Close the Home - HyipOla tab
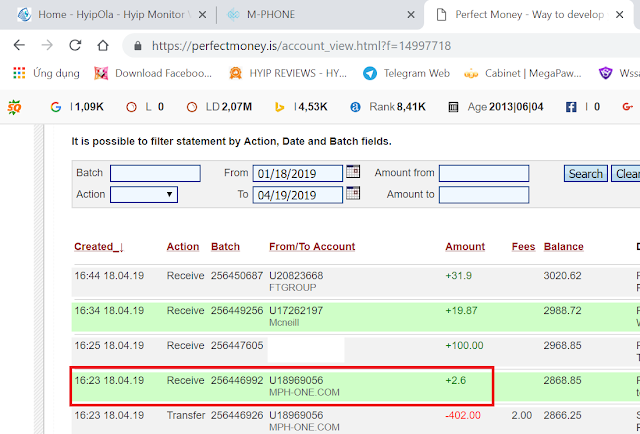Screen dimensions: 640x434 point(202,15)
